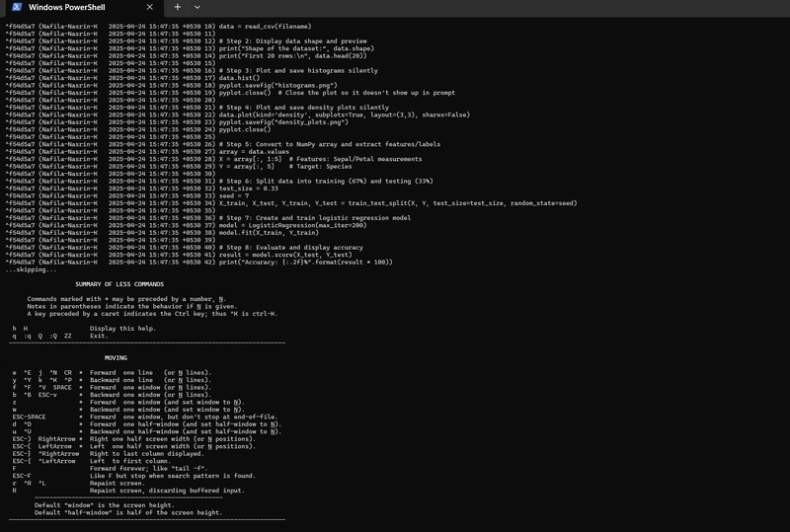Click the '...skipping...' line in terminal

[31, 270]
